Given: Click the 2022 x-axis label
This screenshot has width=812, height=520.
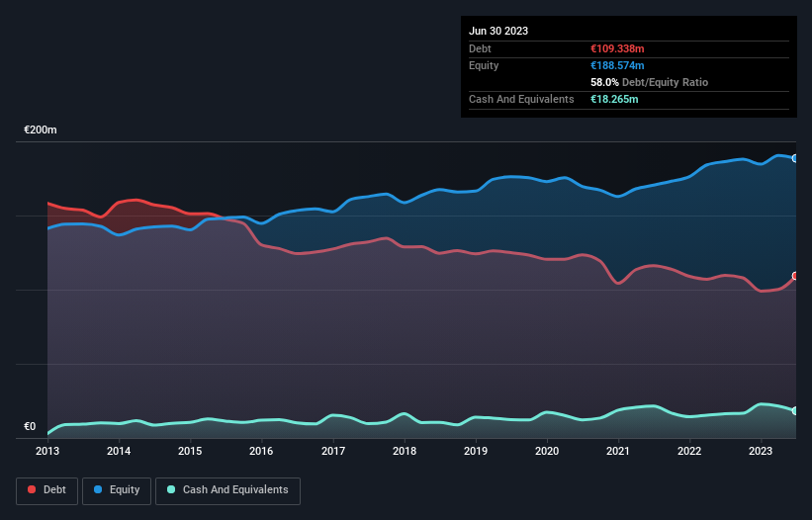Looking at the screenshot, I should coord(689,451).
